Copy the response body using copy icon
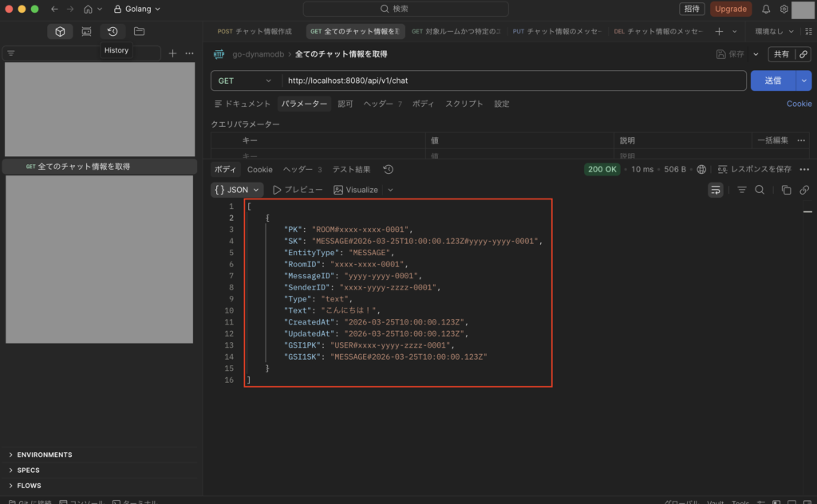 786,190
